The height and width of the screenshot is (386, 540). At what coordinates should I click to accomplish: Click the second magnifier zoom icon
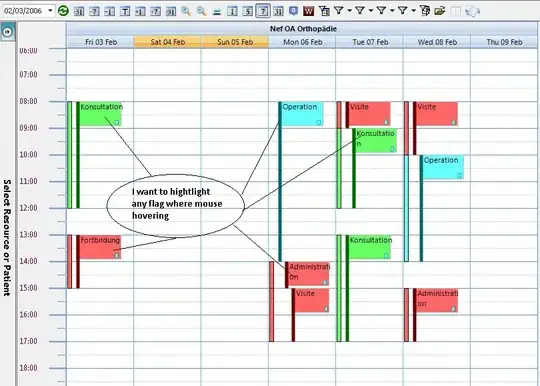tap(201, 11)
